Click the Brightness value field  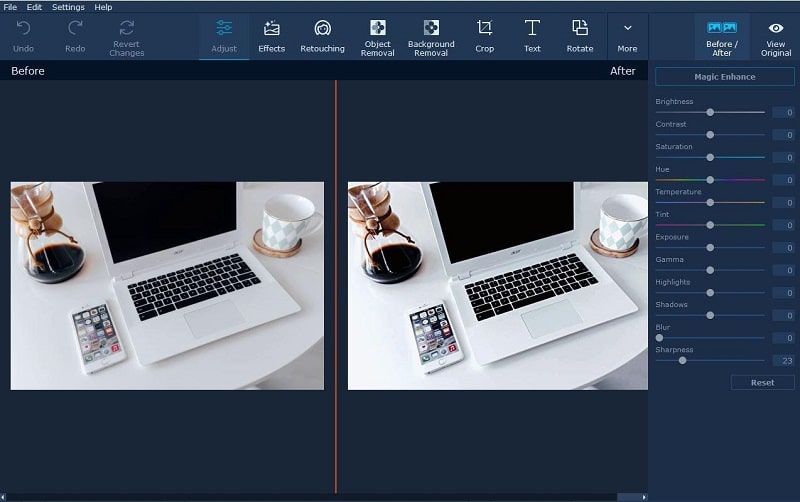pos(782,112)
